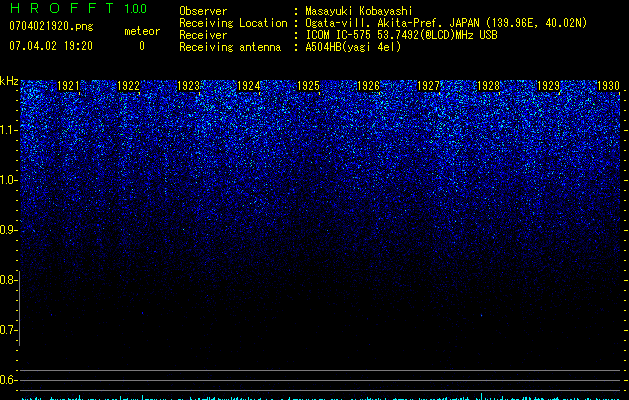Click the 1925 time marker

click(x=308, y=86)
